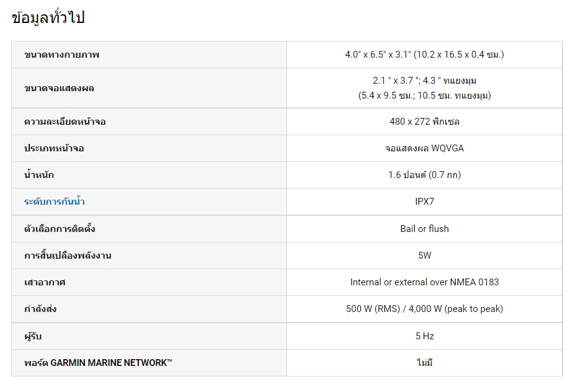Click the 480 x 272 พิกเซล resolution value
581x392 pixels.
point(424,122)
